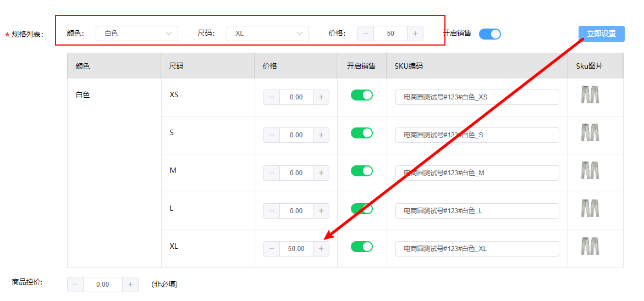Open the M row Sku image thumbnail
Screen dimensions: 644x301
[590, 170]
